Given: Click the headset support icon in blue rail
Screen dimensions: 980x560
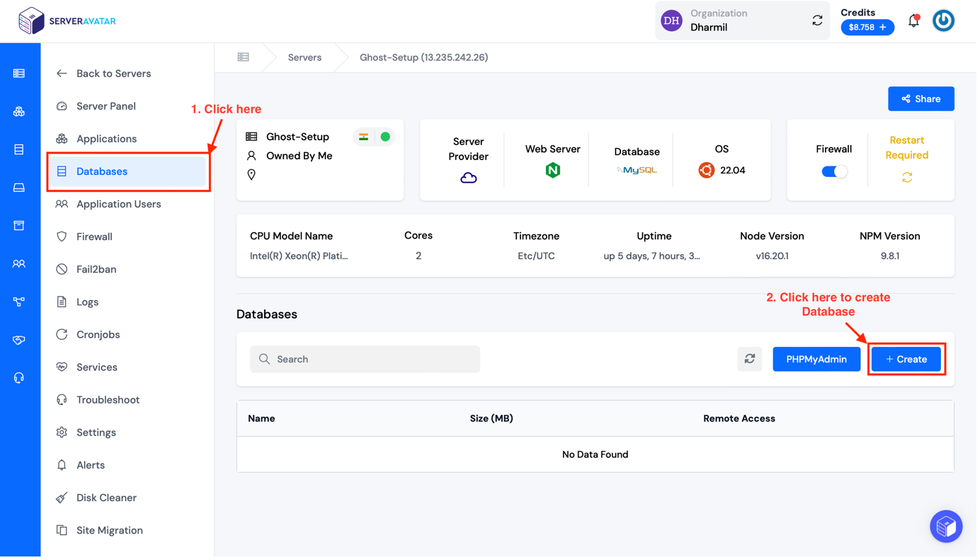Looking at the screenshot, I should (19, 379).
